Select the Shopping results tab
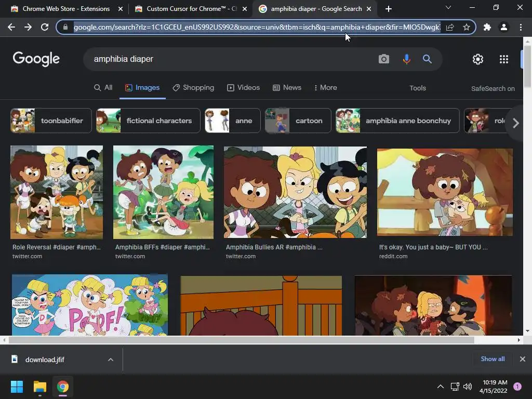The height and width of the screenshot is (399, 532). coord(193,87)
